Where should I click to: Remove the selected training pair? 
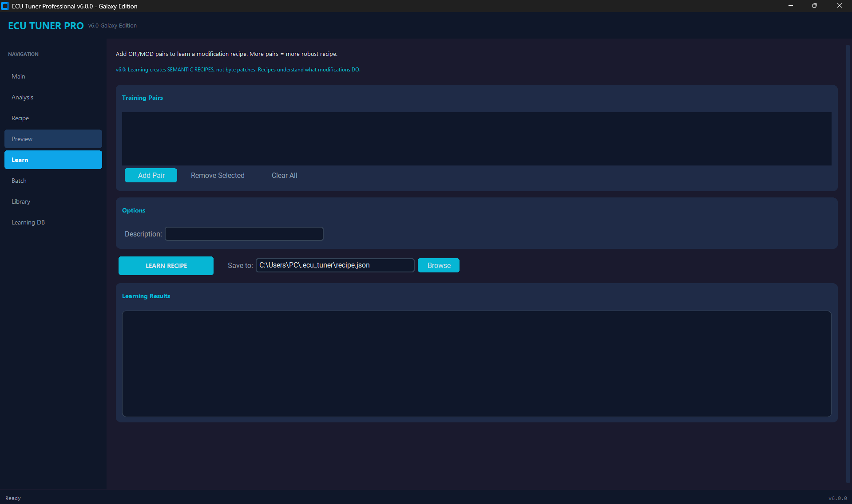(217, 175)
